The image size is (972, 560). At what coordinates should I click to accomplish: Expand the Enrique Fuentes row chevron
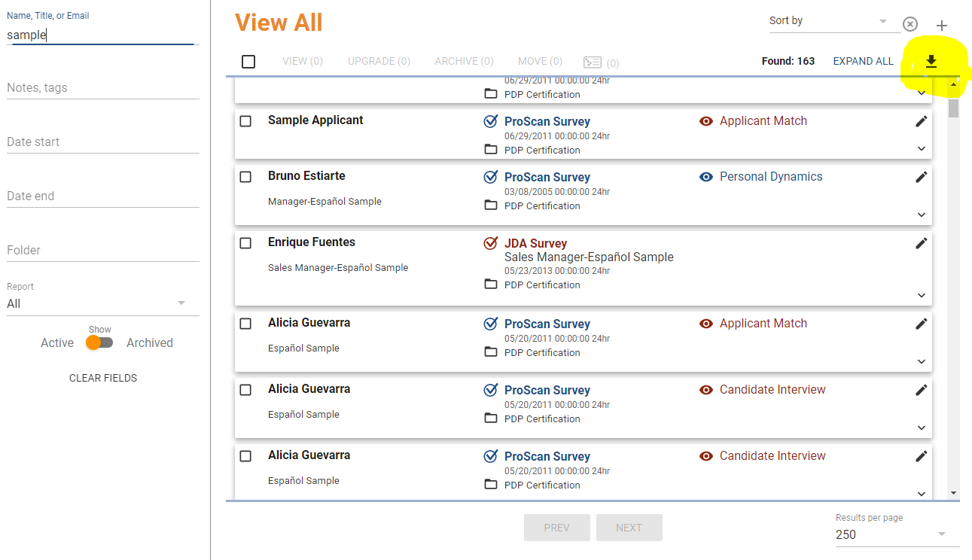point(922,295)
